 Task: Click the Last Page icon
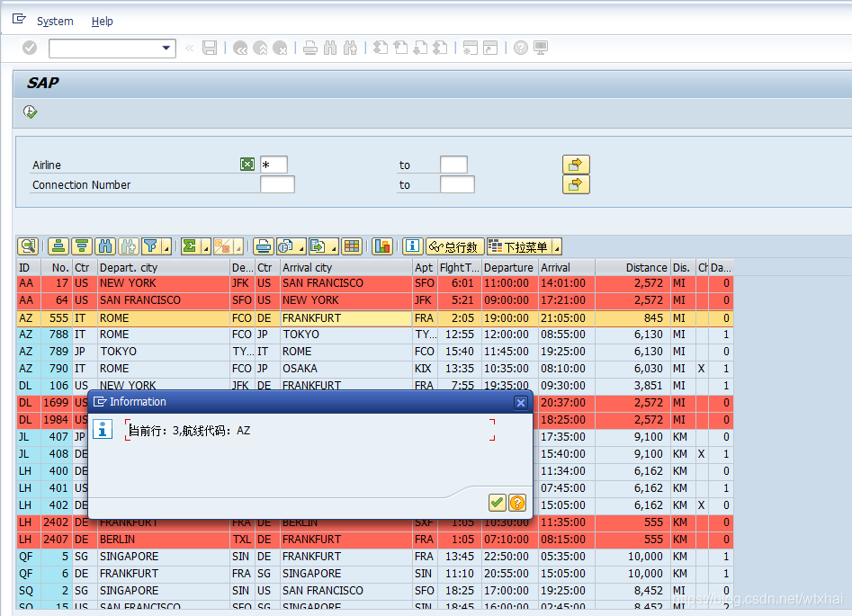click(440, 48)
